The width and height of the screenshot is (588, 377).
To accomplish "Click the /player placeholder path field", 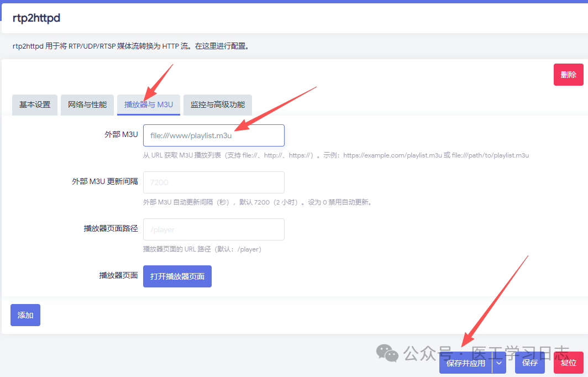I will 213,229.
